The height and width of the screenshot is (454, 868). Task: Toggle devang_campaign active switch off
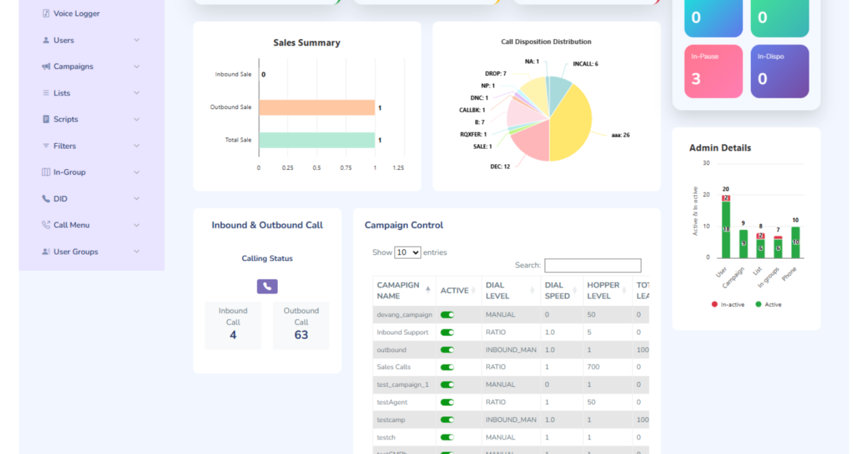coord(447,315)
